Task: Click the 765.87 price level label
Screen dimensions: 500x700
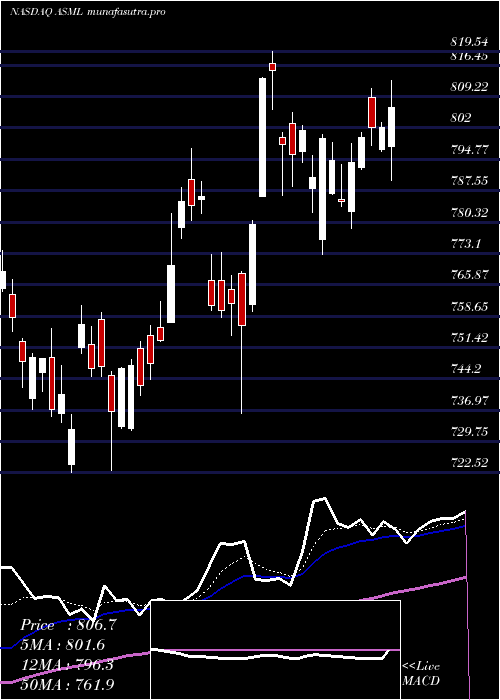Action: (469, 275)
